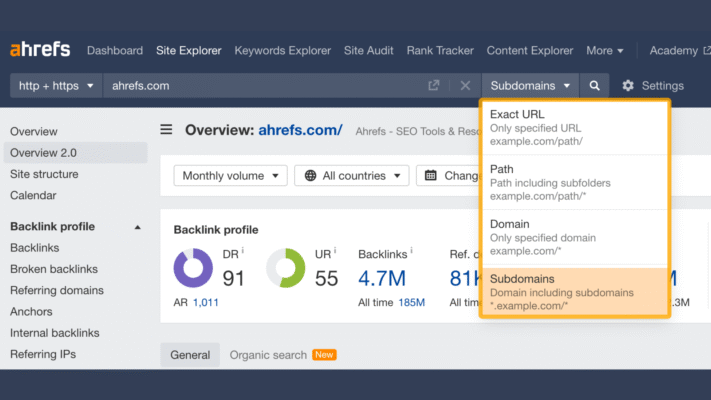Image resolution: width=711 pixels, height=400 pixels.
Task: Open the Changes calendar dropdown
Action: tap(449, 176)
